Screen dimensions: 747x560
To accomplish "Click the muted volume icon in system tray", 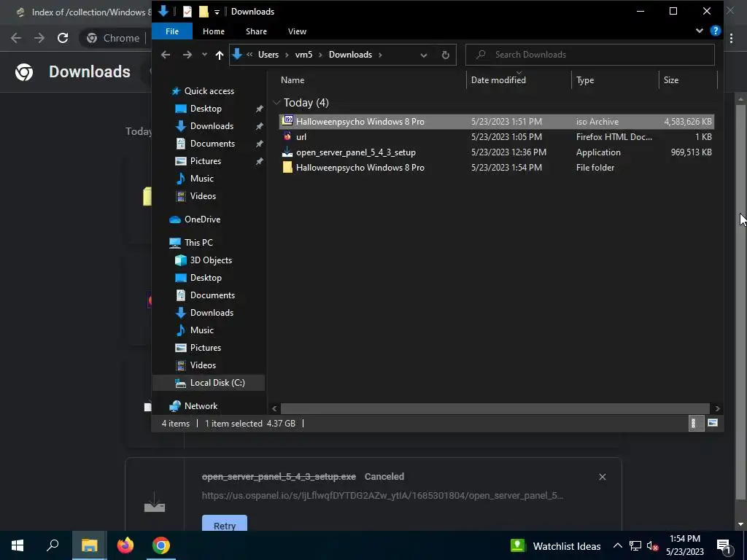I will (x=652, y=546).
